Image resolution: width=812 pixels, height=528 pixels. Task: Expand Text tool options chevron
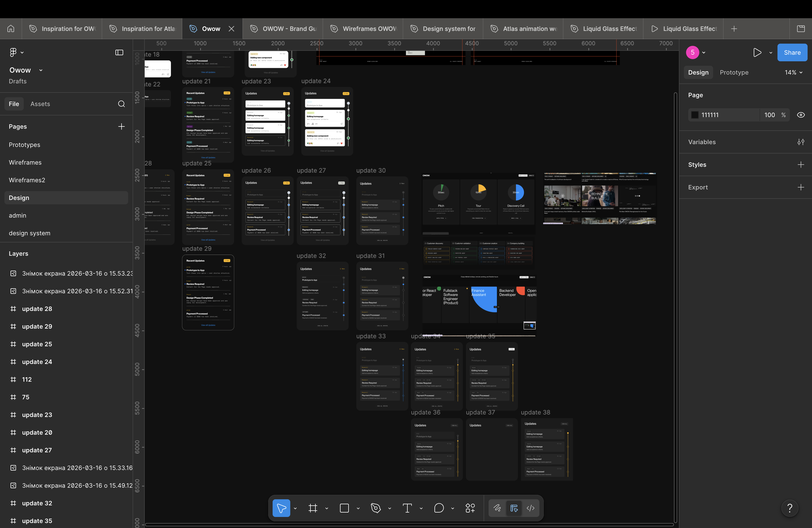pos(421,508)
